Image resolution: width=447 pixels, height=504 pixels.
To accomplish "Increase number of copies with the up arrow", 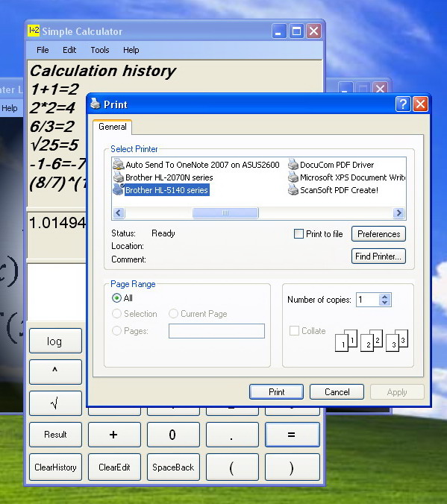I will [x=384, y=297].
